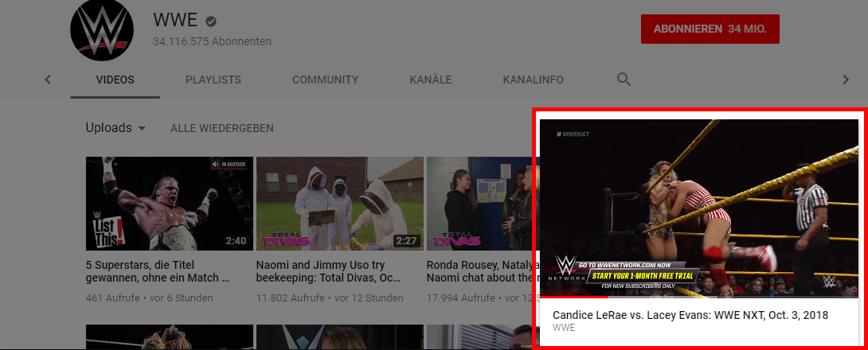
Task: Open the PLAYLISTS tab
Action: [213, 80]
